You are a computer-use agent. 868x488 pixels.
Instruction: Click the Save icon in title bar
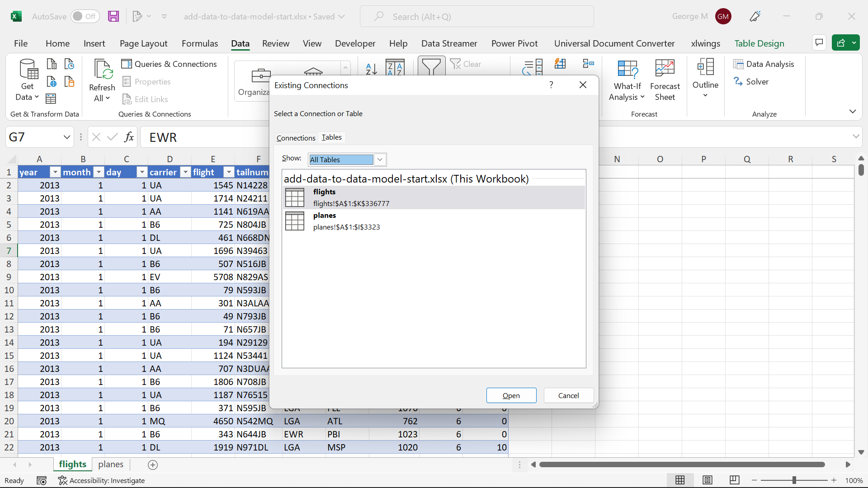click(113, 17)
